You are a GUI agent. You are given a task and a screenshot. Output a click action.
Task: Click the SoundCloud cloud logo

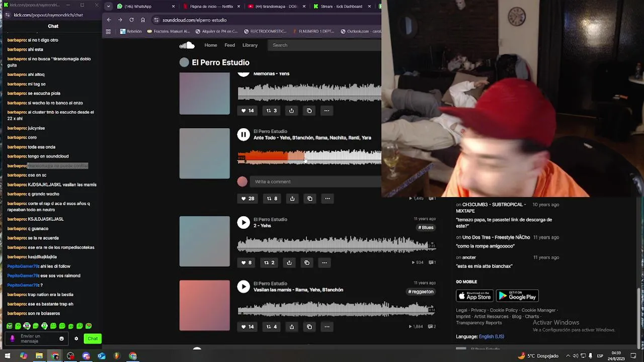[x=187, y=45]
